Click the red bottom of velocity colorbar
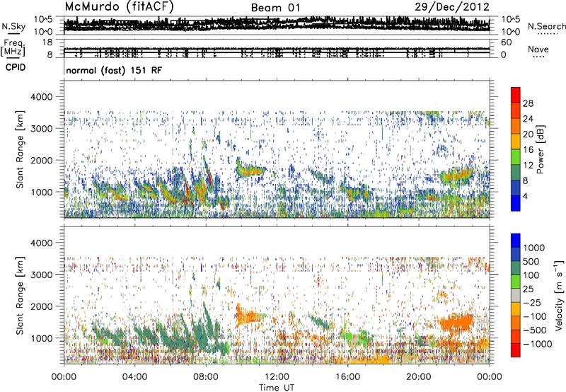 (x=516, y=350)
